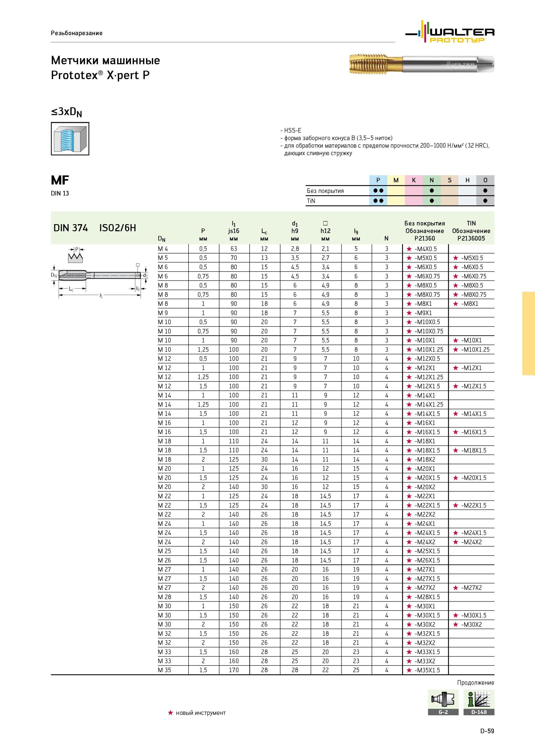Select the blue threaded-hole application icon
This screenshot has width=535, height=756.
[70, 139]
